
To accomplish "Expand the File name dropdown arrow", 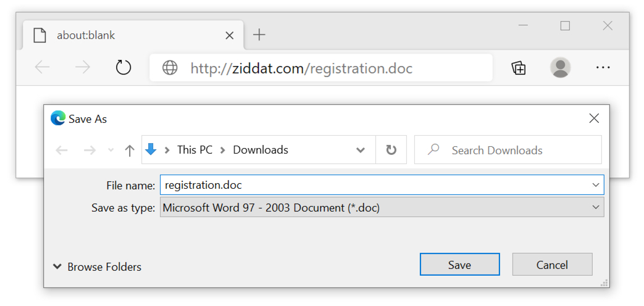I will point(596,185).
